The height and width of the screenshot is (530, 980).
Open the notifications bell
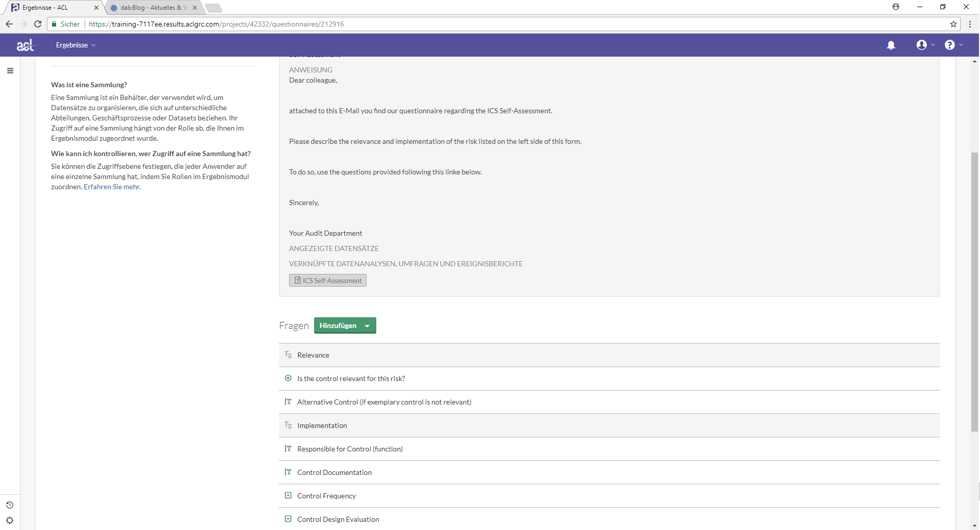(891, 45)
